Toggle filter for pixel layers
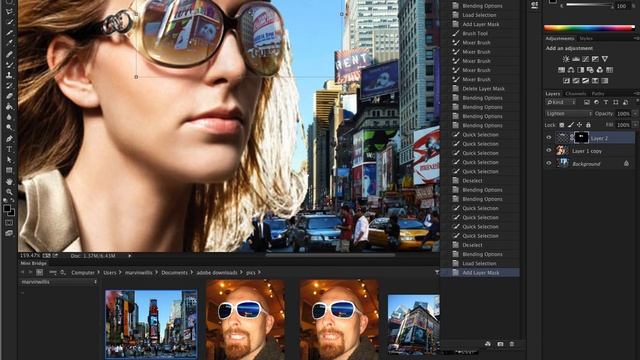The height and width of the screenshot is (360, 640). (587, 102)
